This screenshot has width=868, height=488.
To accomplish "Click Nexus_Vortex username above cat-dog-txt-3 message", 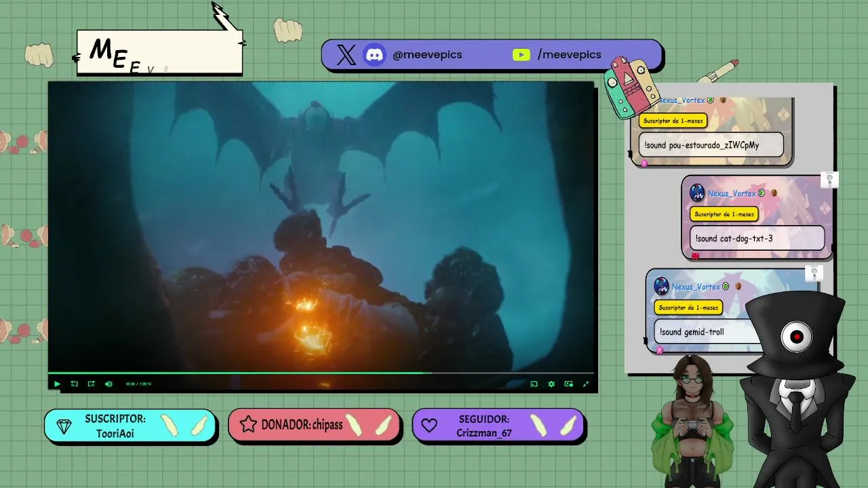I will point(732,193).
